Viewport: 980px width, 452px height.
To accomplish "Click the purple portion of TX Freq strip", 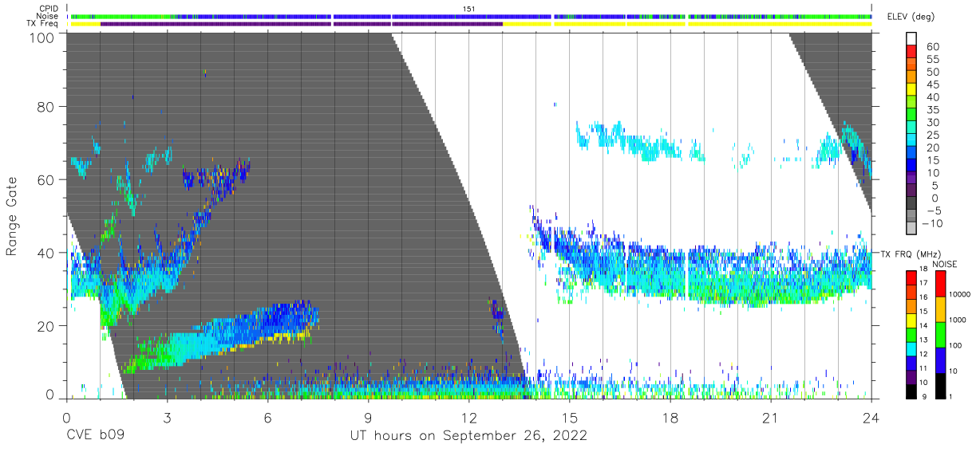I will pos(302,24).
